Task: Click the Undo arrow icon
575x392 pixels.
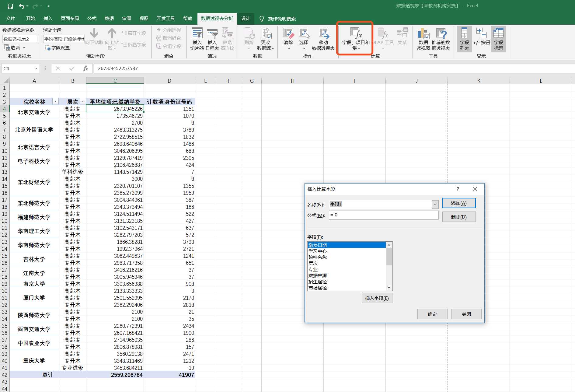Action: [22, 6]
